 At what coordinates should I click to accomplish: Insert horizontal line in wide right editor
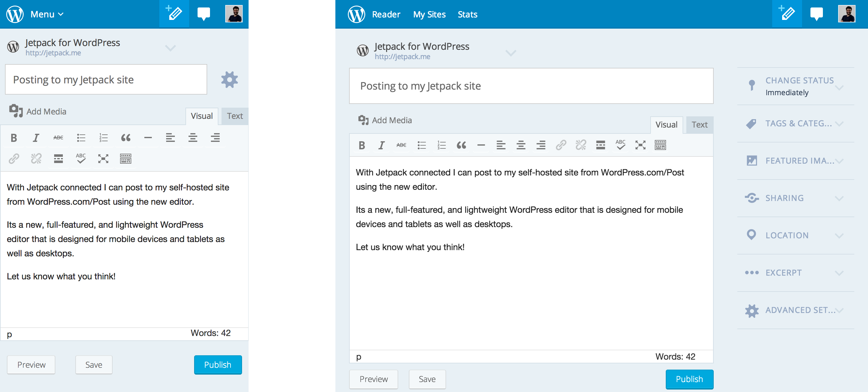(481, 145)
